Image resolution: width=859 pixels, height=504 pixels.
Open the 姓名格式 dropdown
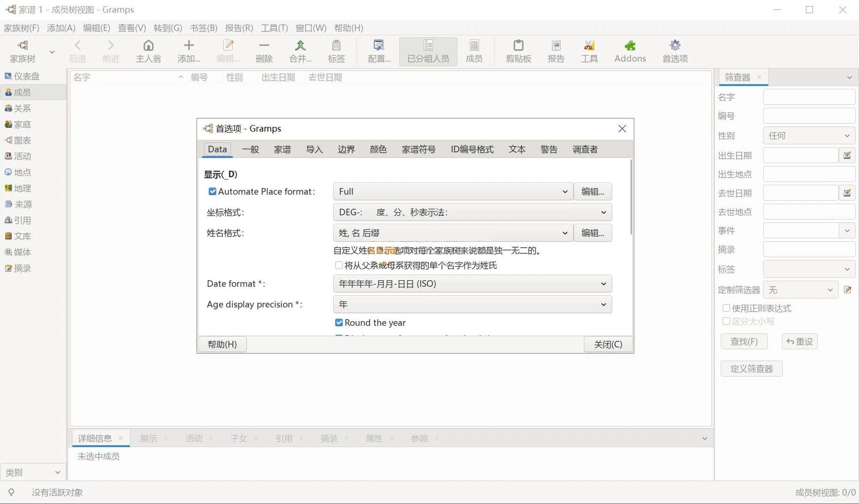[x=453, y=233]
